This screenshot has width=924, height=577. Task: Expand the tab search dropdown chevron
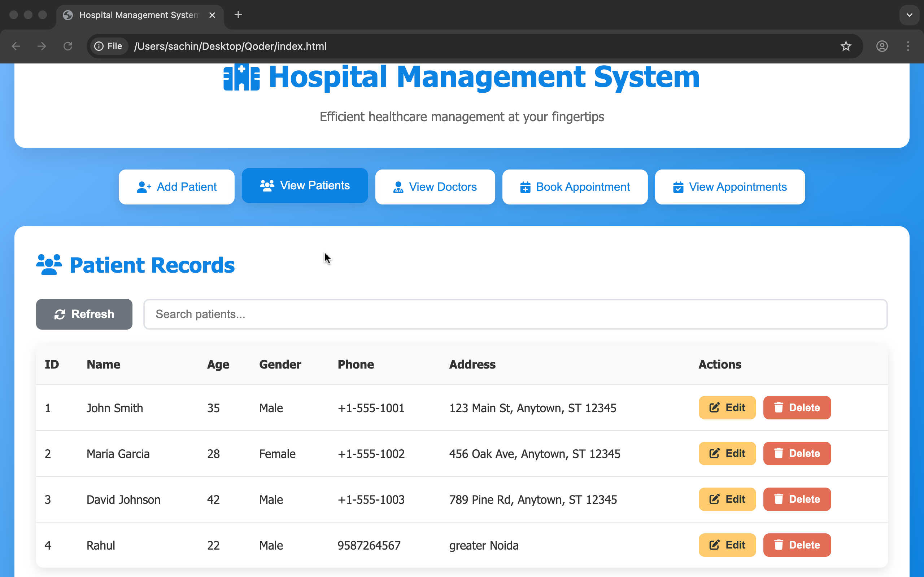click(909, 15)
